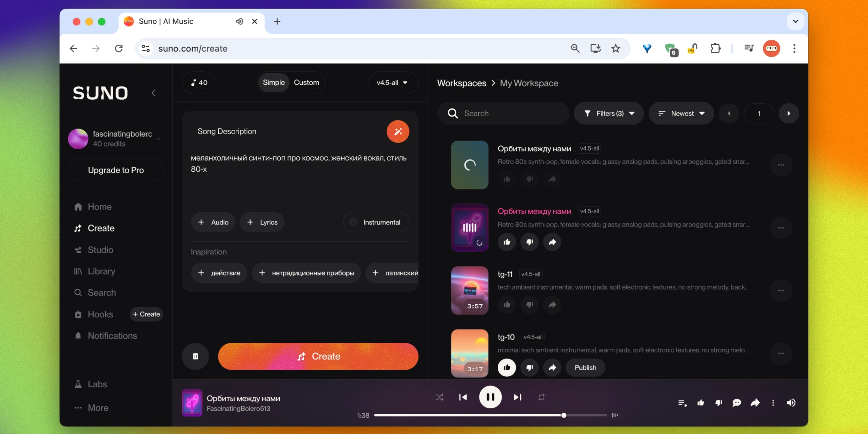
Task: Click the trash icon beside Create button
Action: tap(195, 356)
